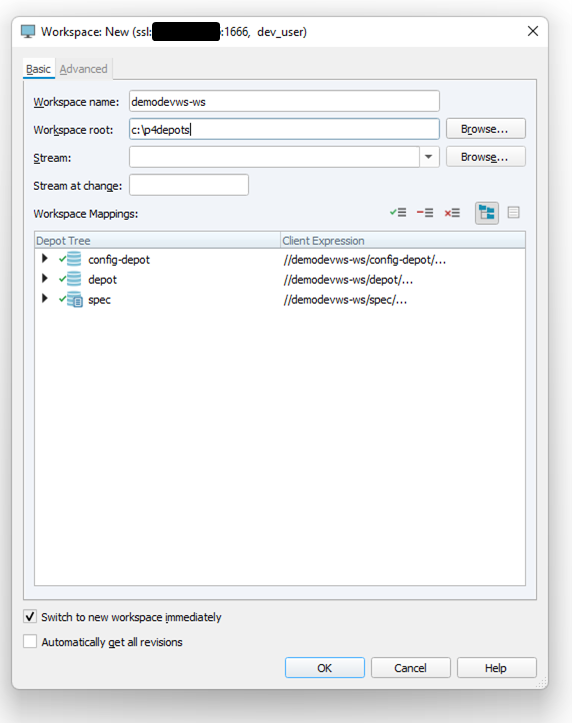The height and width of the screenshot is (723, 572).
Task: Switch to text mapping view icon
Action: pos(513,213)
